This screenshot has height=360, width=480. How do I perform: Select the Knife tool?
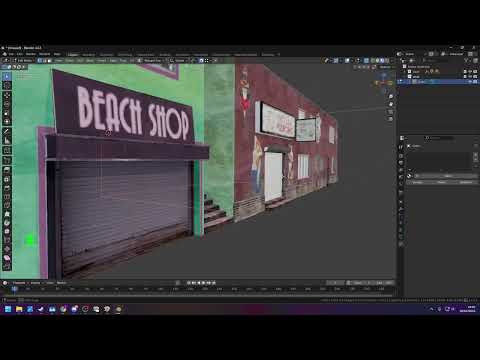point(7,205)
